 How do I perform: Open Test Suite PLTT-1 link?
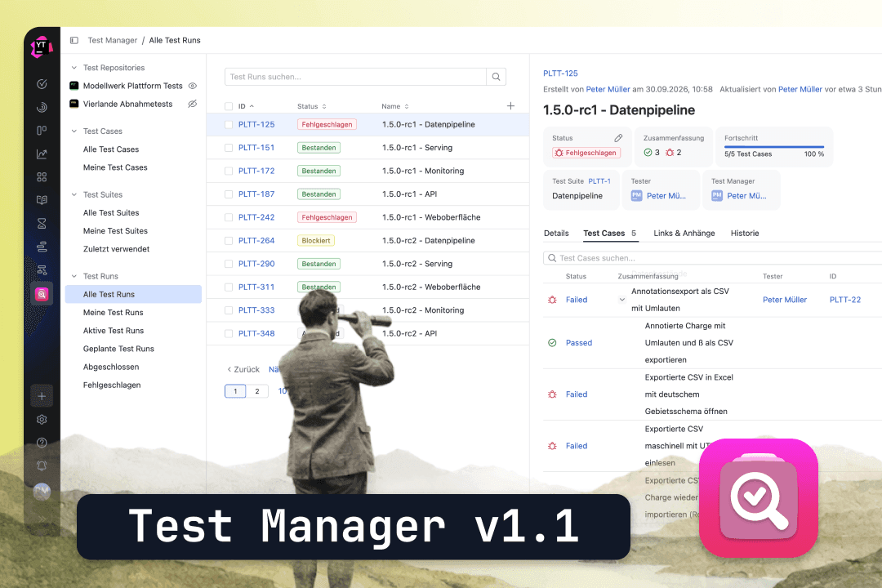[599, 181]
